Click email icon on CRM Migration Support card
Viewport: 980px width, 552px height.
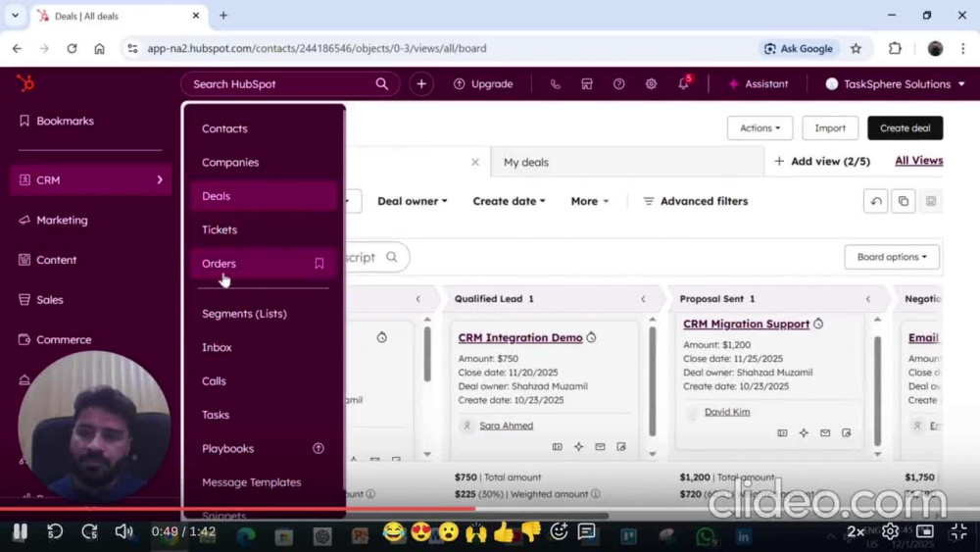point(825,432)
